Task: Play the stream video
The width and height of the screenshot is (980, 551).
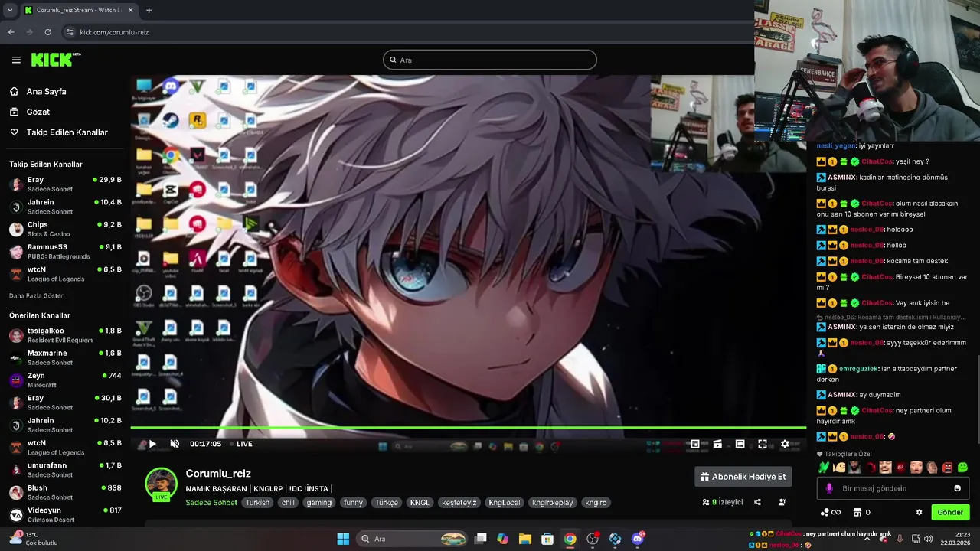Action: tap(152, 444)
